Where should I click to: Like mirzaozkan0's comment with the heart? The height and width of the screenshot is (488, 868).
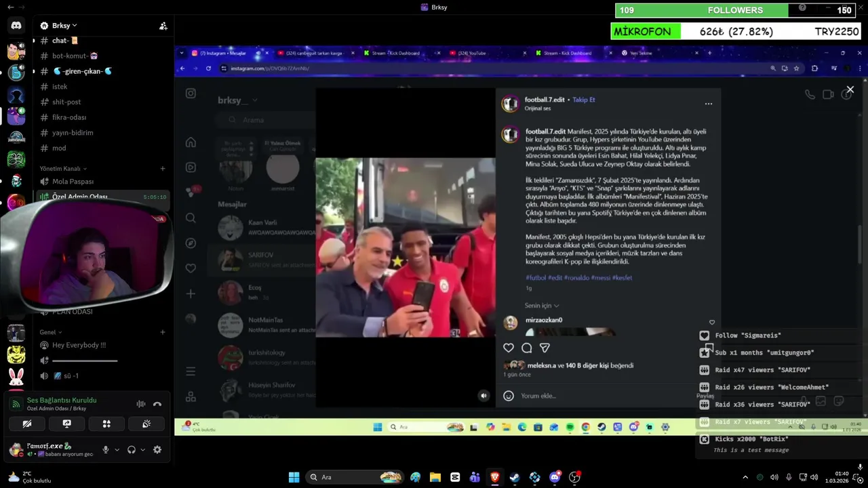(711, 323)
